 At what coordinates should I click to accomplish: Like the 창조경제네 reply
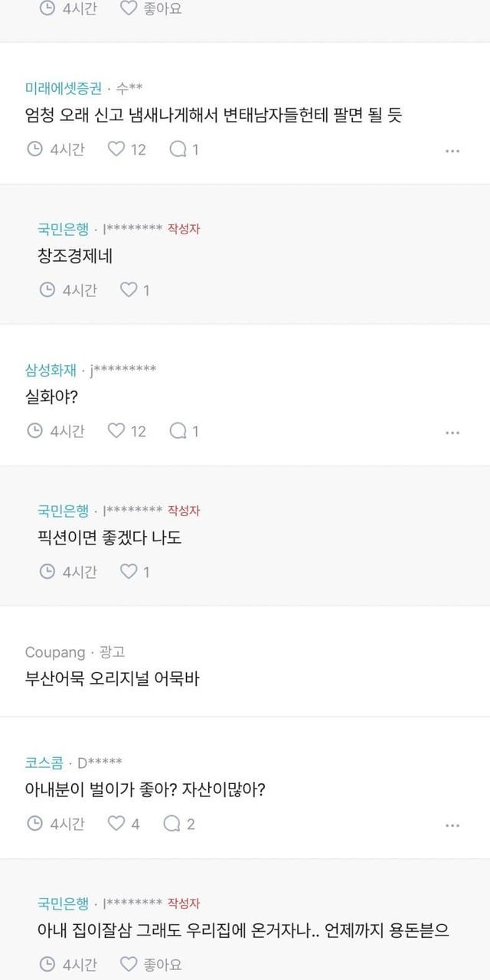coord(129,290)
